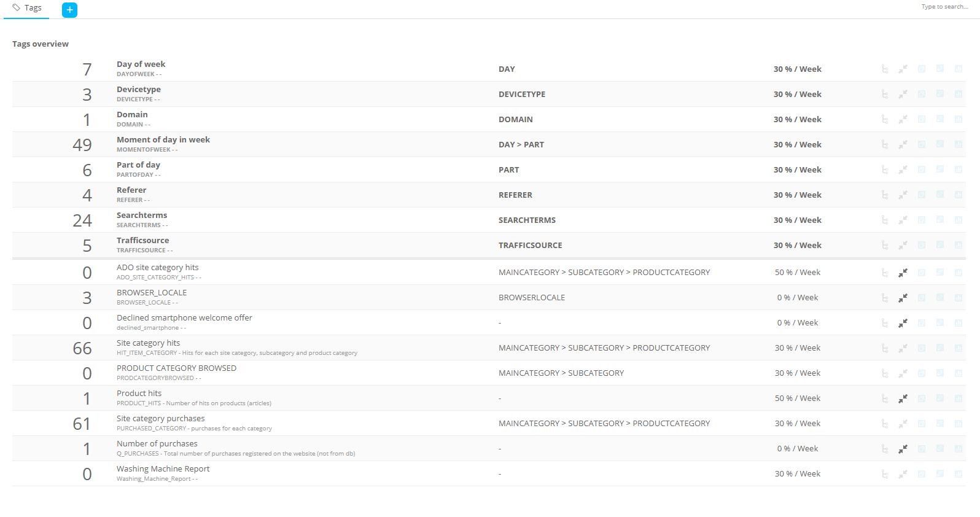Click the 'DAY > PART' dimension cell
This screenshot has width=980, height=517.
click(521, 145)
